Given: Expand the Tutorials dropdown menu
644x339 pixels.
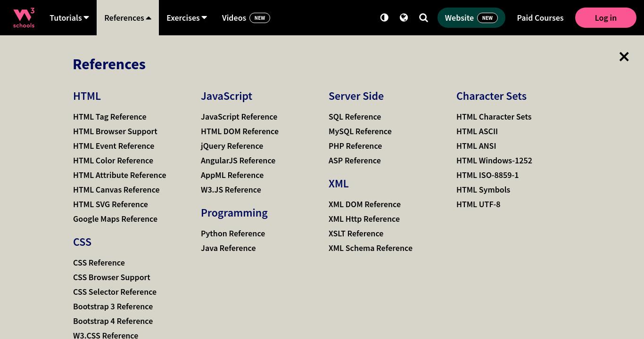Looking at the screenshot, I should click(69, 17).
